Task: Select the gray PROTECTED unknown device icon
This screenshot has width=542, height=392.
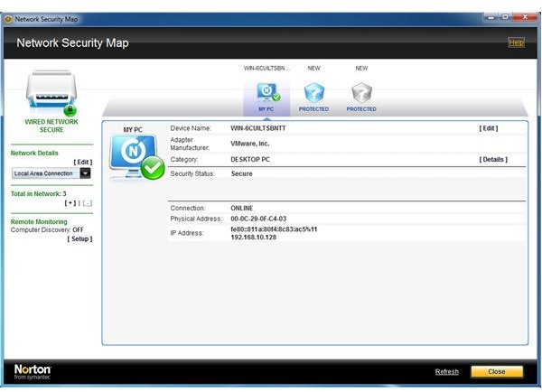Action: coord(361,92)
